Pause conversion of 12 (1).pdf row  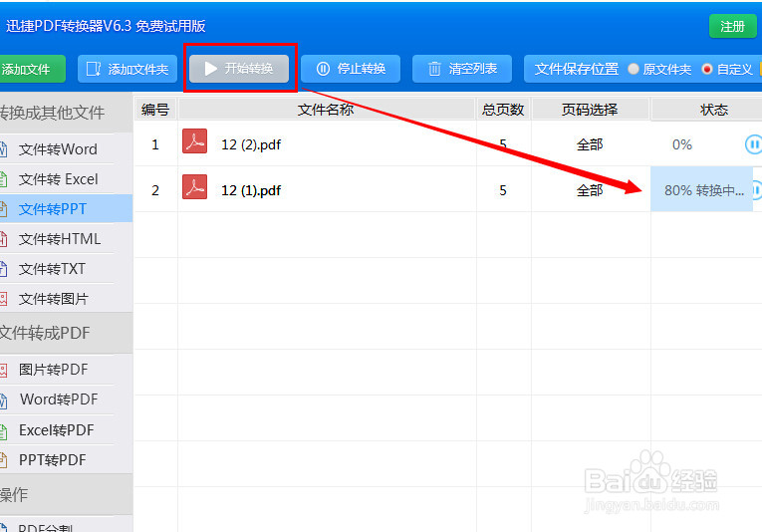pos(757,190)
